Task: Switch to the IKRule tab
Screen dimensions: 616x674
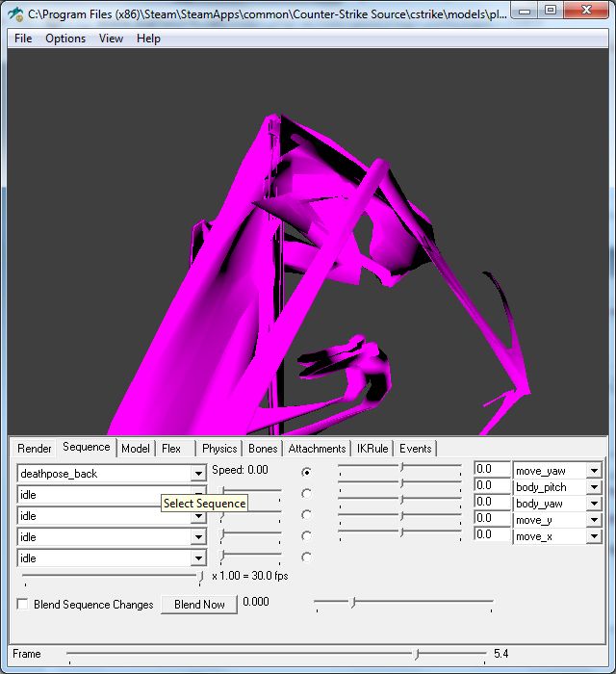Action: coord(372,449)
